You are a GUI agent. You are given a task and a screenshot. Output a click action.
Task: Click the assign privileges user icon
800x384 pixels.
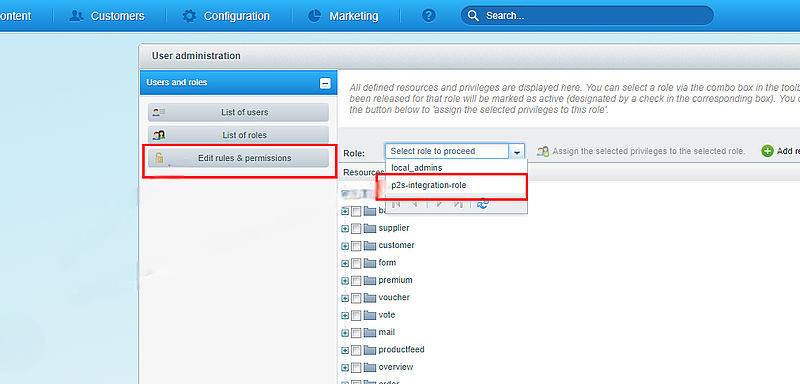(543, 151)
